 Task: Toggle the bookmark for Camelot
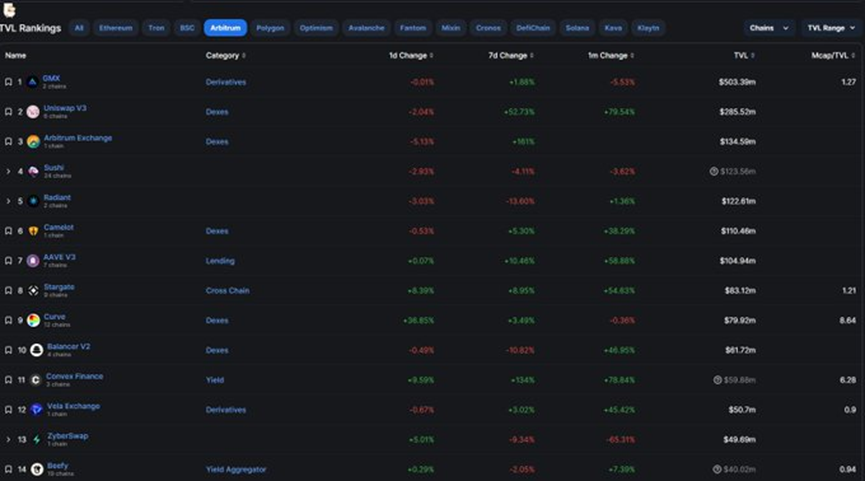9,231
